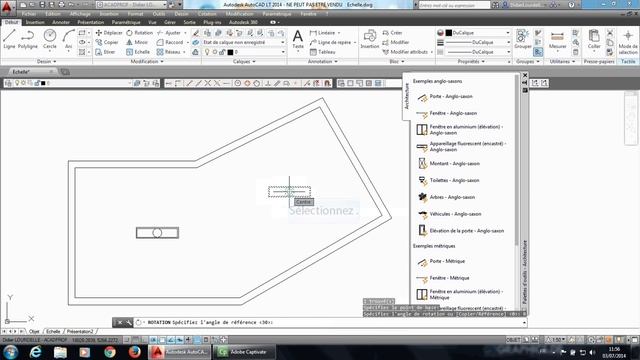Open Chrome from the taskbar
640x360 pixels.
point(110,352)
